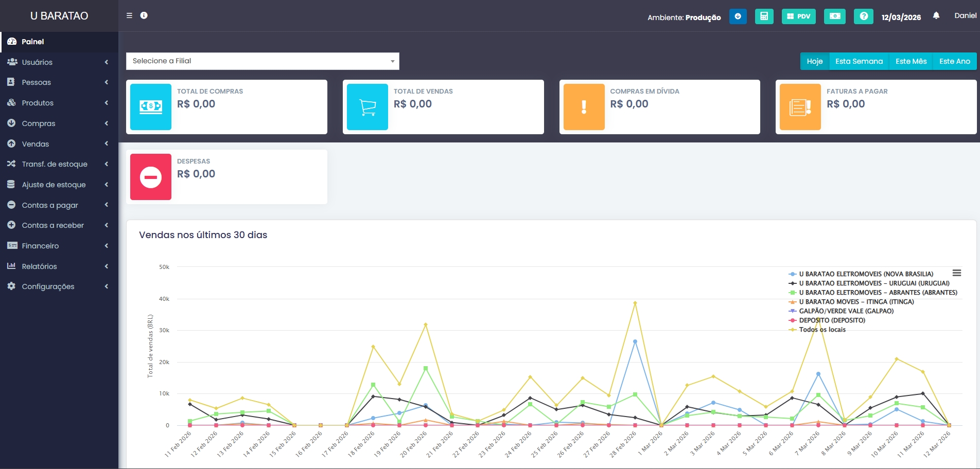This screenshot has width=980, height=469.
Task: Click the Ajuste de estoque database icon
Action: coord(11,184)
